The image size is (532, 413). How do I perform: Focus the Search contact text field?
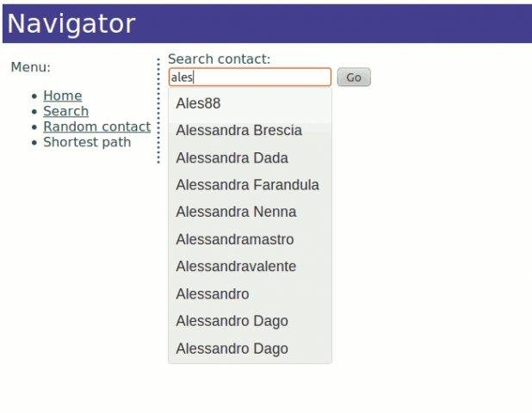(x=250, y=77)
